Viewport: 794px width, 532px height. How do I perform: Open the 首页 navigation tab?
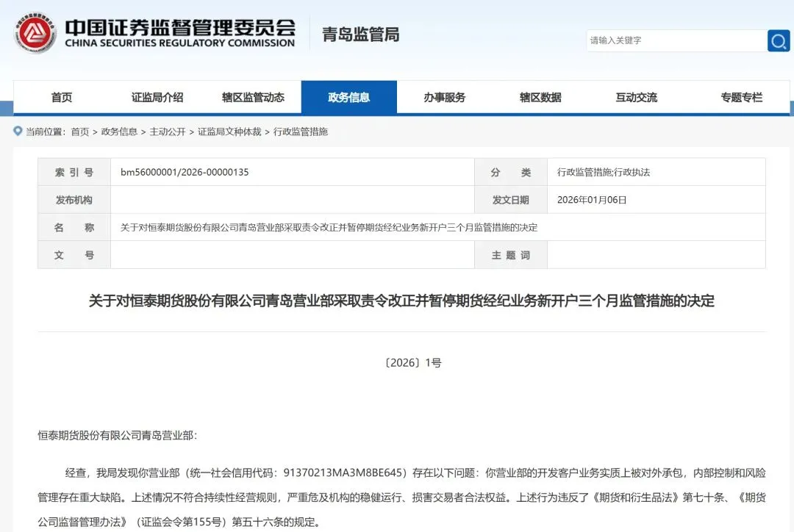coord(62,97)
